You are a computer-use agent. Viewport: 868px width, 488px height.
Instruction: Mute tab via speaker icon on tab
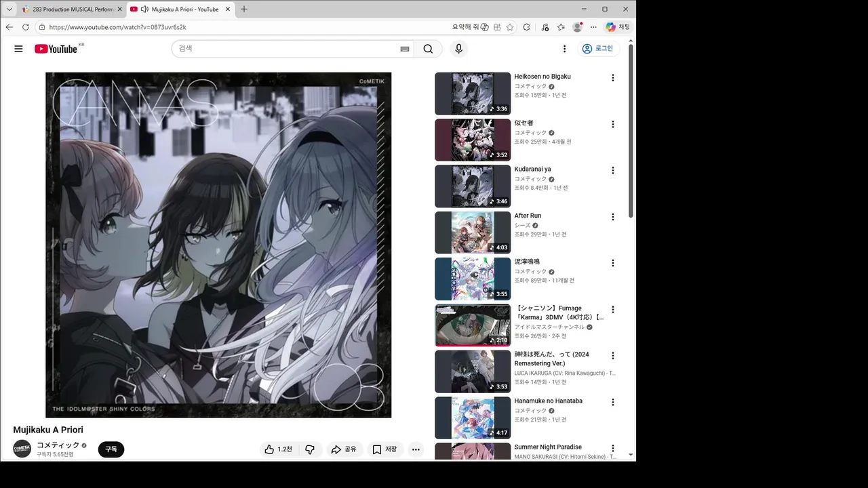(144, 9)
